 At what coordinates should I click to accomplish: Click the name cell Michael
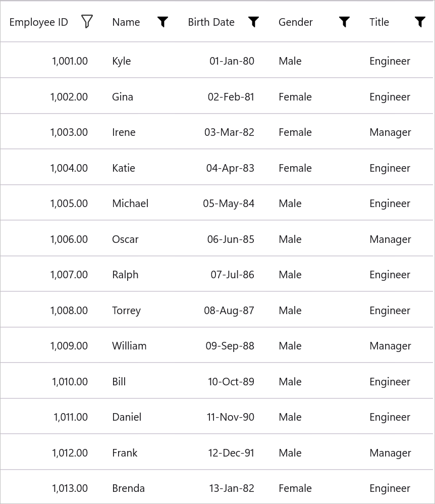(130, 204)
